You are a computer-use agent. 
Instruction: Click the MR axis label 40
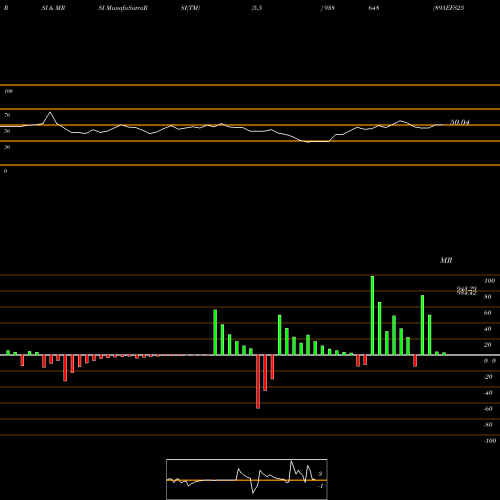tap(488, 329)
